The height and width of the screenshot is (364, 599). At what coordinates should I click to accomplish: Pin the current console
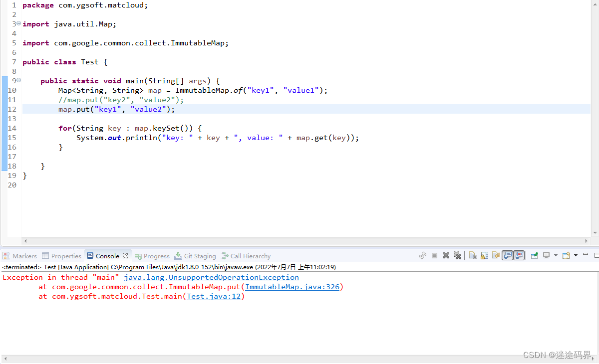click(535, 255)
